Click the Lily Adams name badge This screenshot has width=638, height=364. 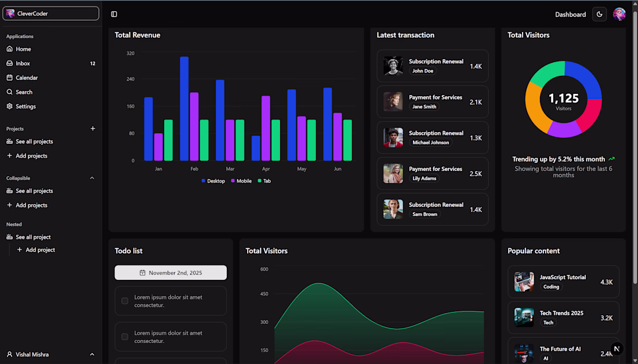[x=424, y=178]
